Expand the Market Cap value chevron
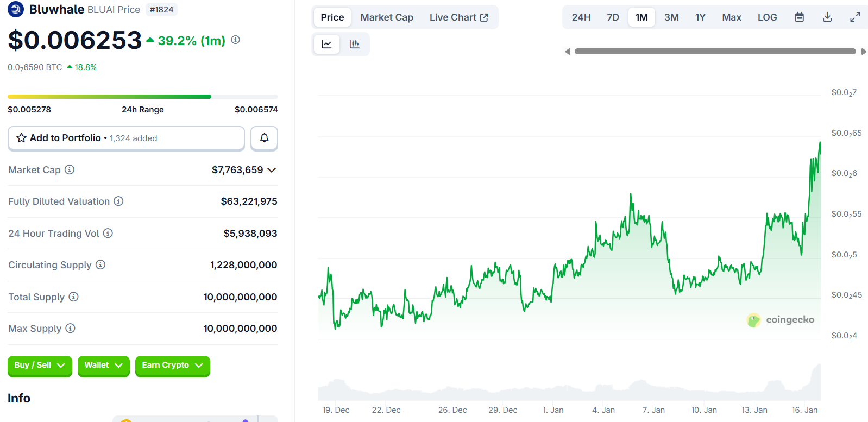The height and width of the screenshot is (422, 868). coord(272,170)
